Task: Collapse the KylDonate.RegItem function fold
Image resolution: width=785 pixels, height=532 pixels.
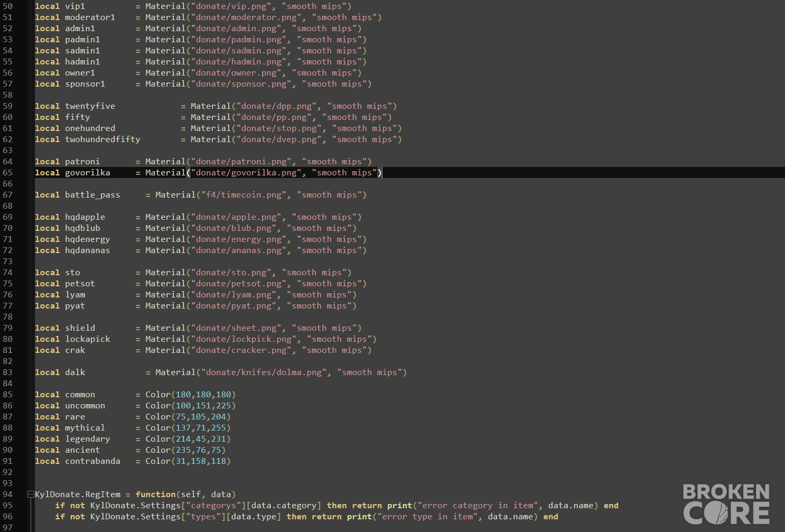Action: 31,494
